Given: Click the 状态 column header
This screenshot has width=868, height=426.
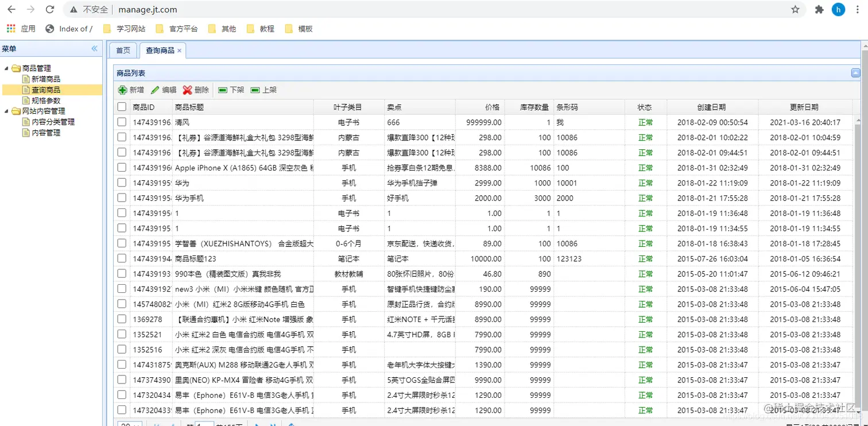Looking at the screenshot, I should [645, 107].
